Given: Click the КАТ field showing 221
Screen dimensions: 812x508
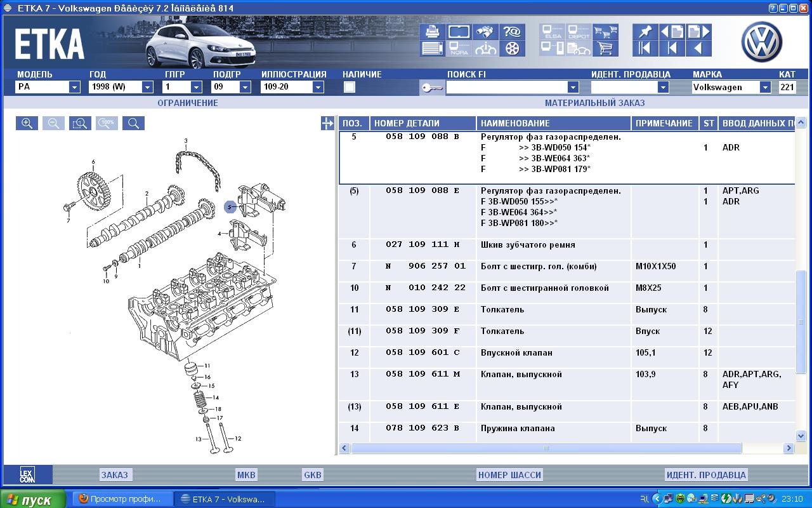Looking at the screenshot, I should (x=787, y=88).
